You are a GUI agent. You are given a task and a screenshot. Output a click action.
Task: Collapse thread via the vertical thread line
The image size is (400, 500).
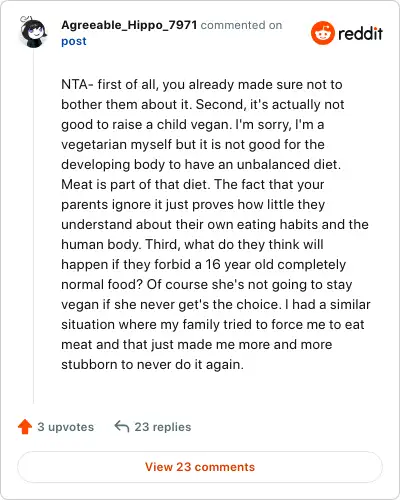(x=33, y=227)
